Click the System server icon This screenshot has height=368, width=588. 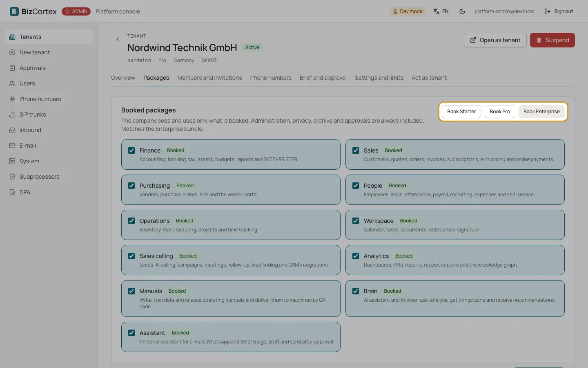[x=12, y=161]
